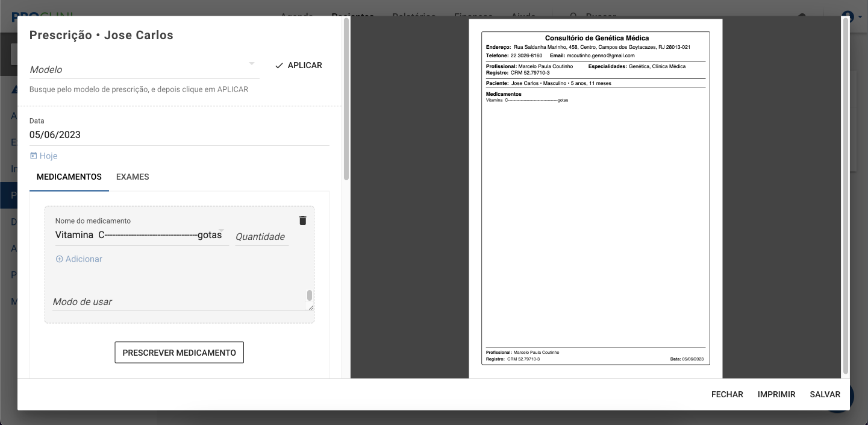
Task: Focus the Data field showing 05/06/2023
Action: tap(179, 135)
